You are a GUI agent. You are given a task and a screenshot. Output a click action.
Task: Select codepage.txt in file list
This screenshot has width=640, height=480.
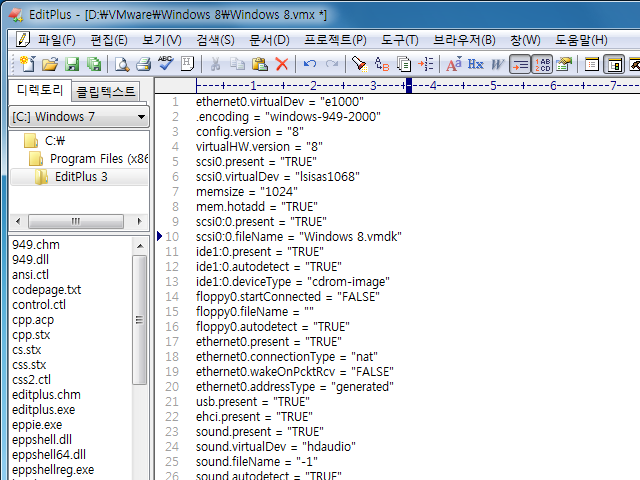[47, 290]
